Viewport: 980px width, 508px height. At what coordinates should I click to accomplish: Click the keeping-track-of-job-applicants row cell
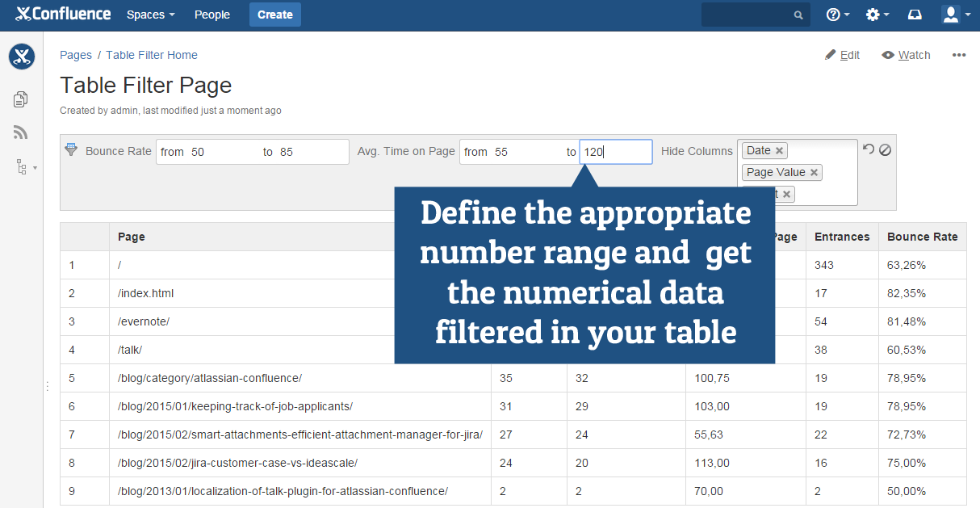click(x=299, y=406)
